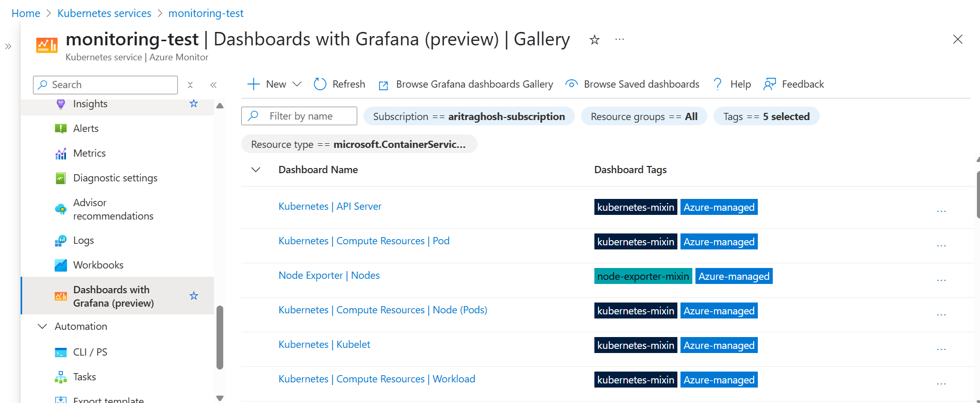980x403 pixels.
Task: Click the Diagnostic settings icon
Action: click(x=61, y=178)
